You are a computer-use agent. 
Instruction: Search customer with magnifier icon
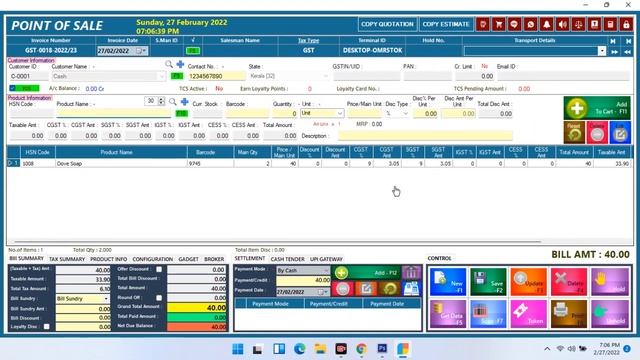(x=169, y=64)
